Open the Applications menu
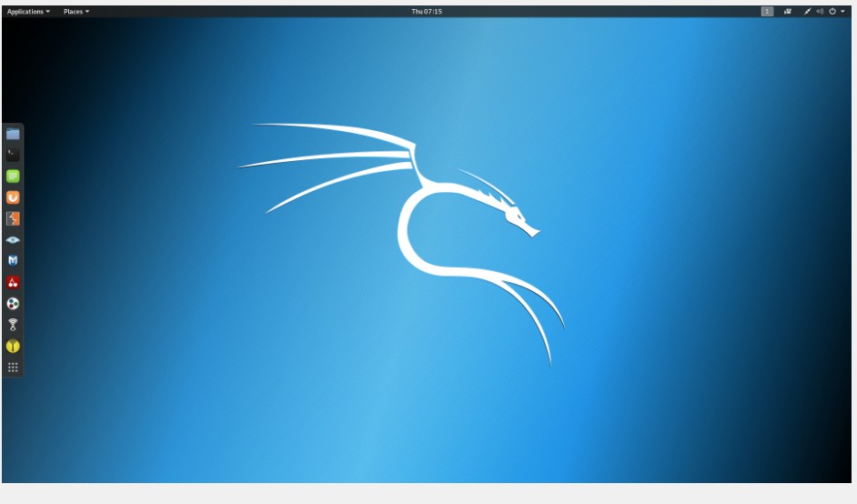857x504 pixels. pos(28,12)
